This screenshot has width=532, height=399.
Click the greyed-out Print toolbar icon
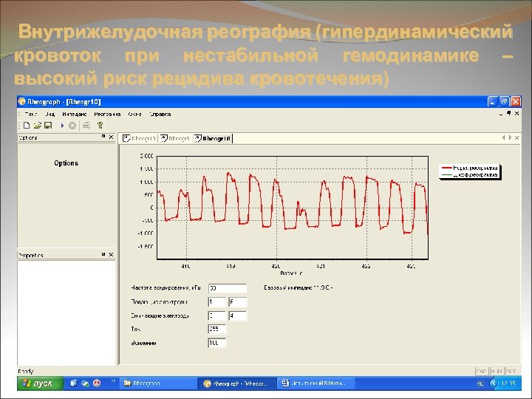pos(86,126)
